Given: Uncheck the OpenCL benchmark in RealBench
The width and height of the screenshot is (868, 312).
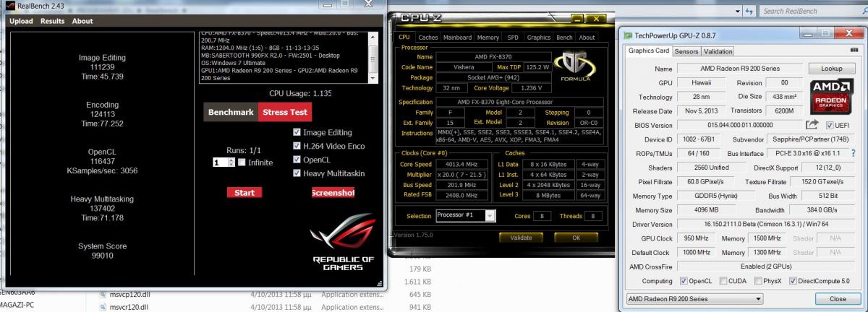Looking at the screenshot, I should (297, 160).
